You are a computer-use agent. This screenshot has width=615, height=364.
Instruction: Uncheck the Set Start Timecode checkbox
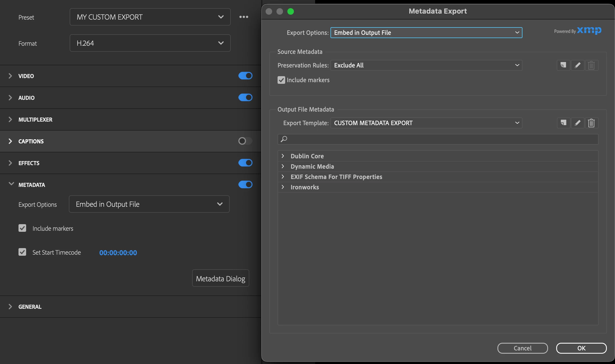[x=22, y=252]
